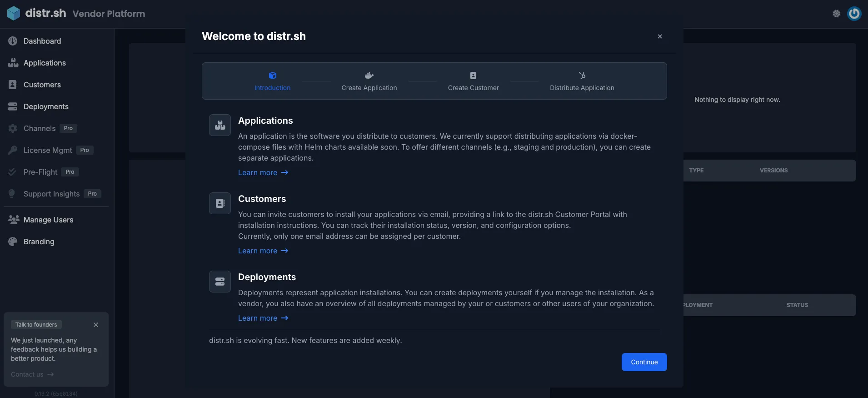Image resolution: width=868 pixels, height=398 pixels.
Task: Learn more about Customers
Action: 263,251
